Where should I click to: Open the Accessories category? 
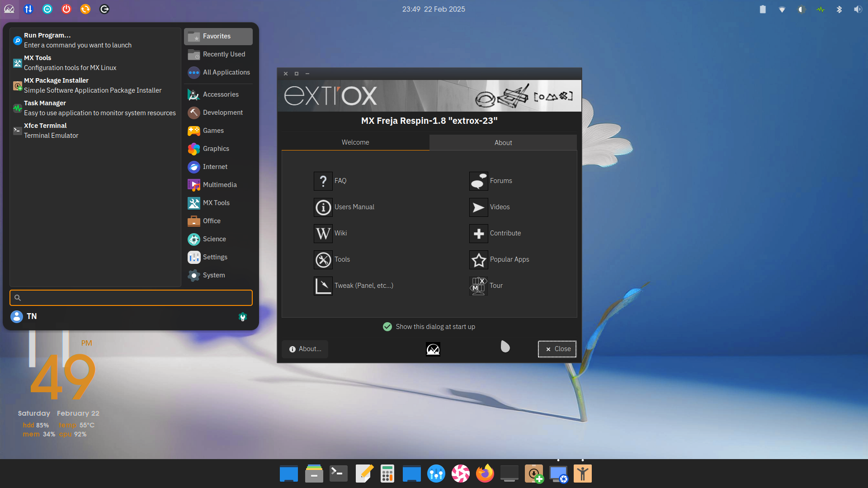coord(218,94)
